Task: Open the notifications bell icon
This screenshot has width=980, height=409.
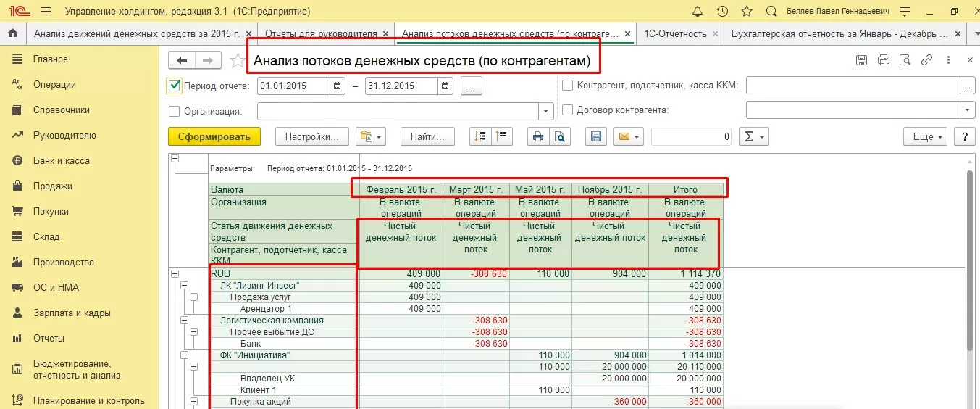Action: coord(698,12)
